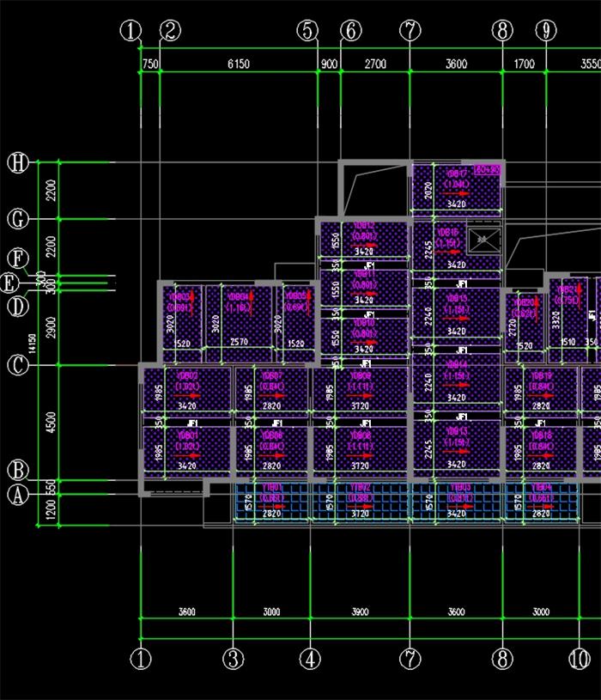Click grid bubble 10 at the bottom

(579, 660)
